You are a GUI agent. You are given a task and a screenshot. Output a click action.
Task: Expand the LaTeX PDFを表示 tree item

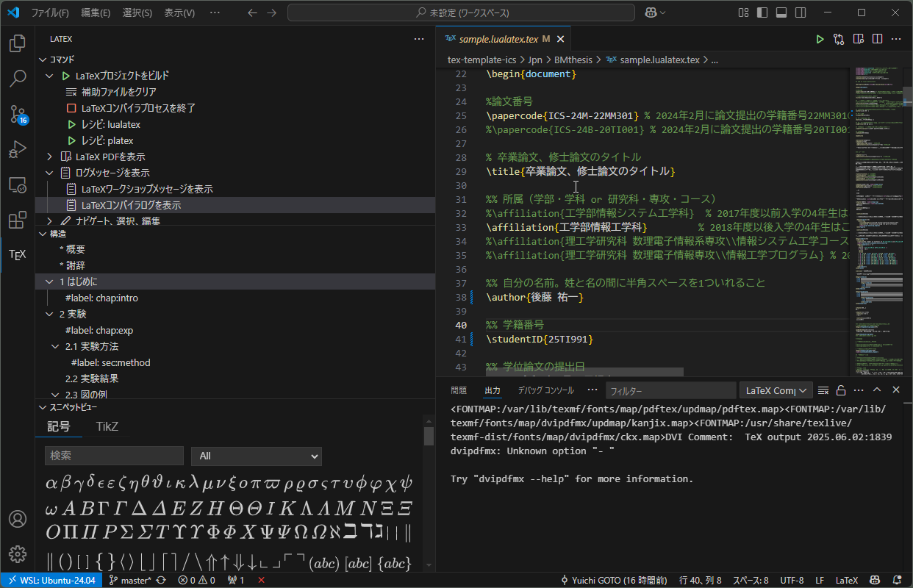(x=50, y=157)
